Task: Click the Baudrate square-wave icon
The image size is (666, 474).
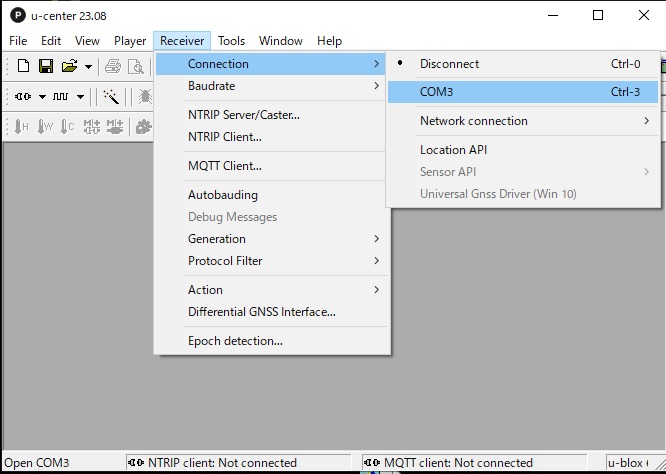Action: pyautogui.click(x=60, y=97)
